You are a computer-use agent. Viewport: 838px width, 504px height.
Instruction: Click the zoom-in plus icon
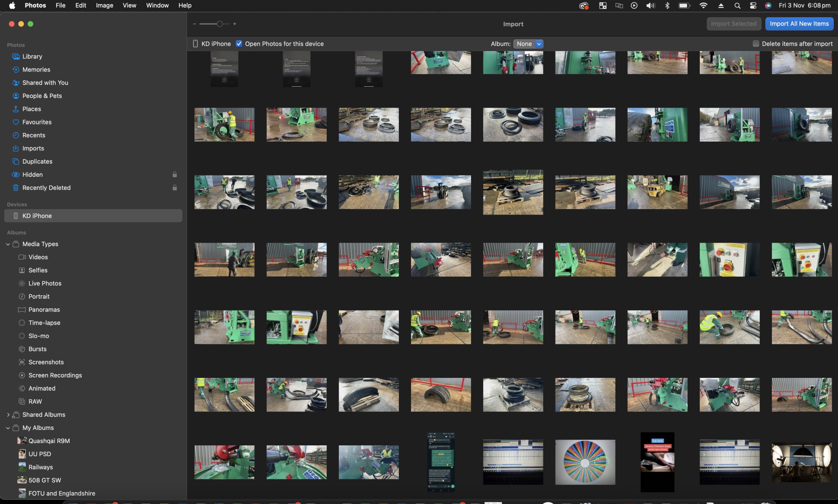[235, 24]
